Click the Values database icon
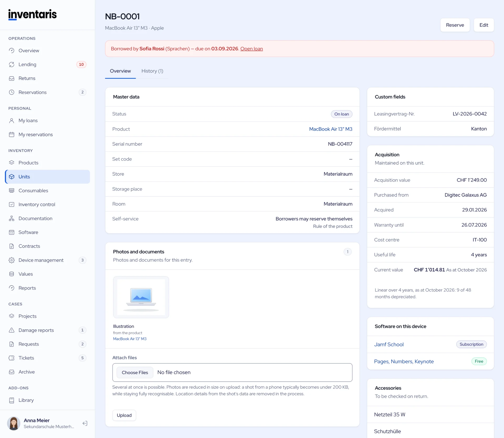The image size is (504, 438). pyautogui.click(x=12, y=274)
